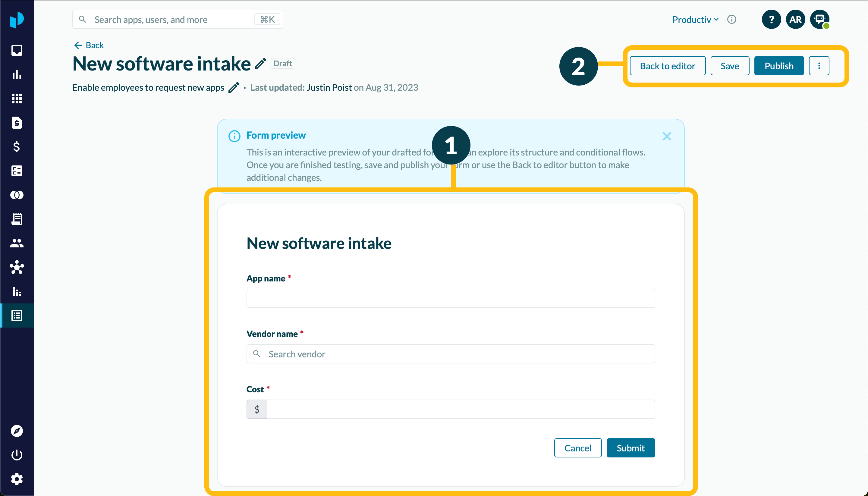Click the chatbot assistant icon at top right
The width and height of the screenshot is (868, 496).
[x=819, y=19]
